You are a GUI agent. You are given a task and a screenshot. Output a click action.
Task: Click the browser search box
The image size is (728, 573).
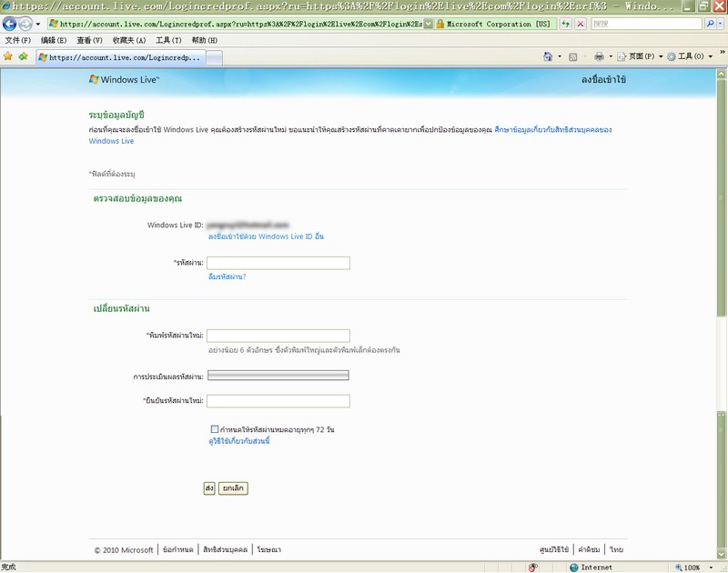(646, 24)
